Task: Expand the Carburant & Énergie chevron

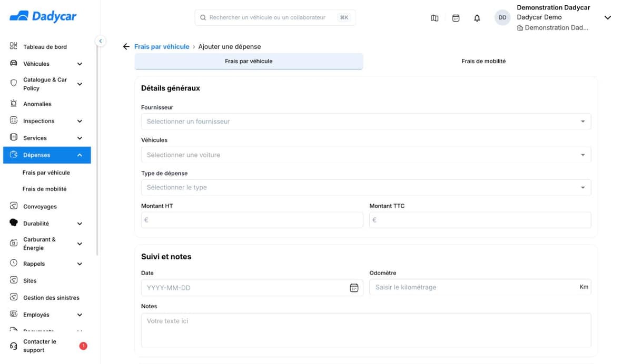Action: [80, 244]
